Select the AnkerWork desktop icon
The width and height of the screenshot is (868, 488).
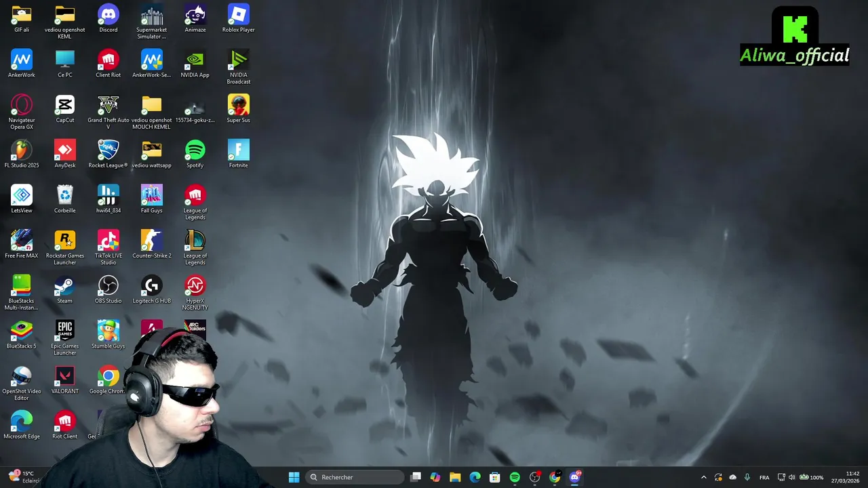pyautogui.click(x=22, y=64)
